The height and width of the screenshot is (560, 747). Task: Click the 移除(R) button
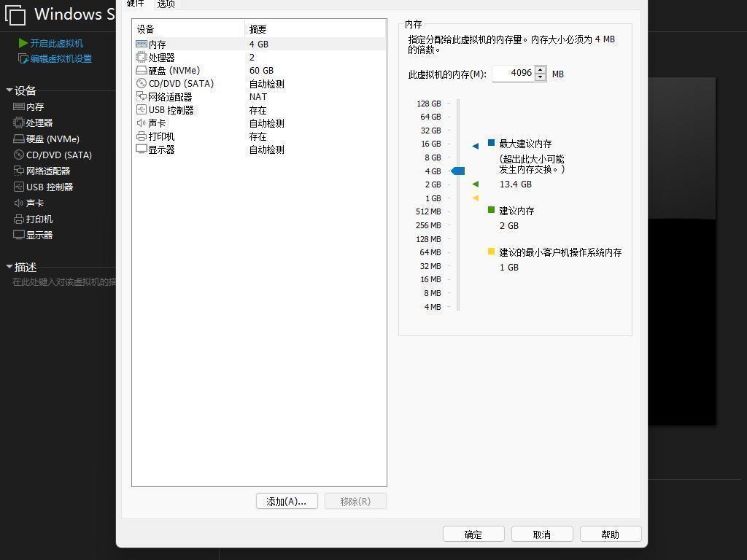coord(355,502)
